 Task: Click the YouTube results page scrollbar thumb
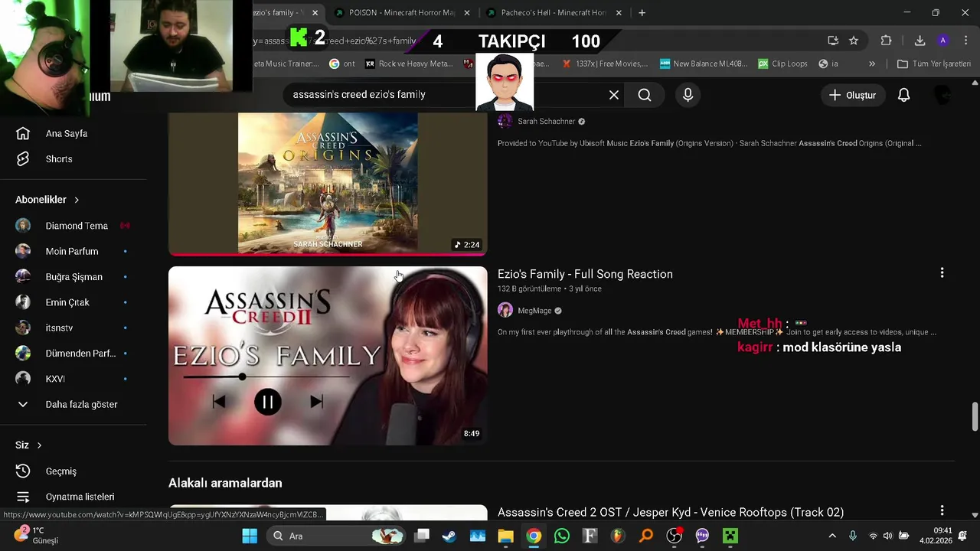(975, 416)
